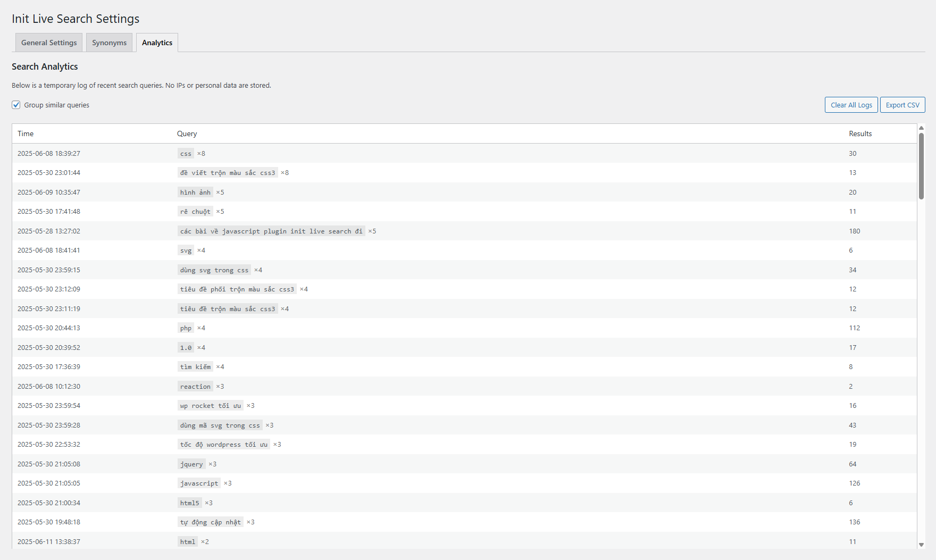Image resolution: width=936 pixels, height=560 pixels.
Task: Click the 'javascript' query tag
Action: [199, 483]
